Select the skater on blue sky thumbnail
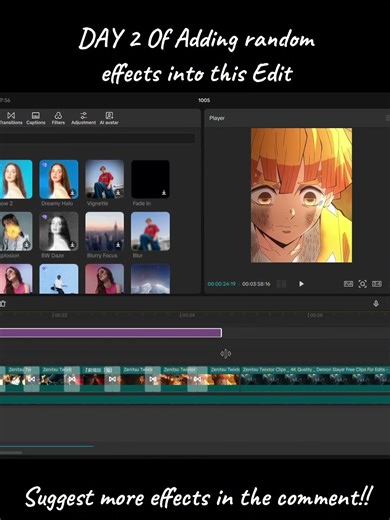Image resolution: width=390 pixels, height=520 pixels. [x=59, y=279]
